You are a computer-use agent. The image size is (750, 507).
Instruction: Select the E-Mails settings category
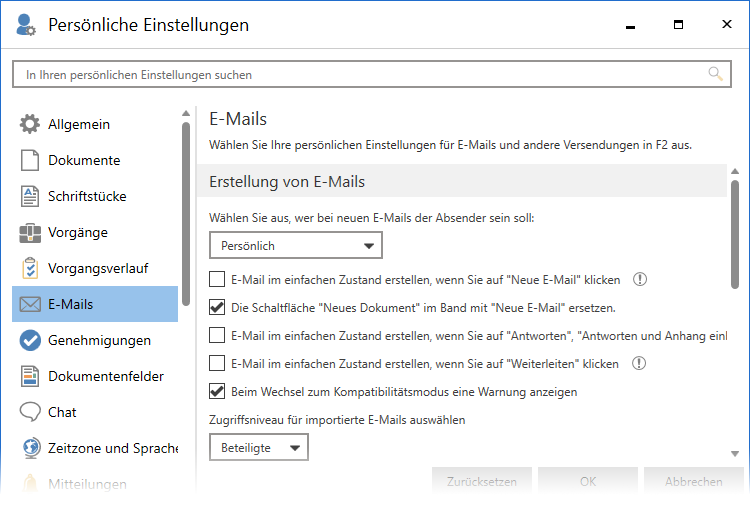coord(95,304)
